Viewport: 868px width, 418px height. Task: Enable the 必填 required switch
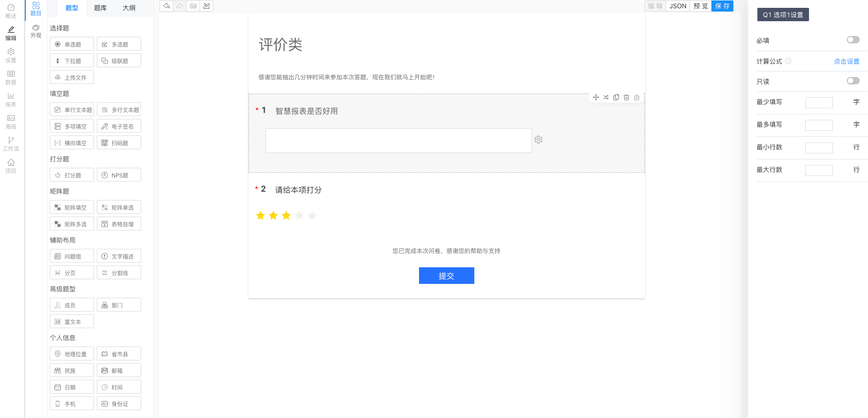(x=853, y=40)
